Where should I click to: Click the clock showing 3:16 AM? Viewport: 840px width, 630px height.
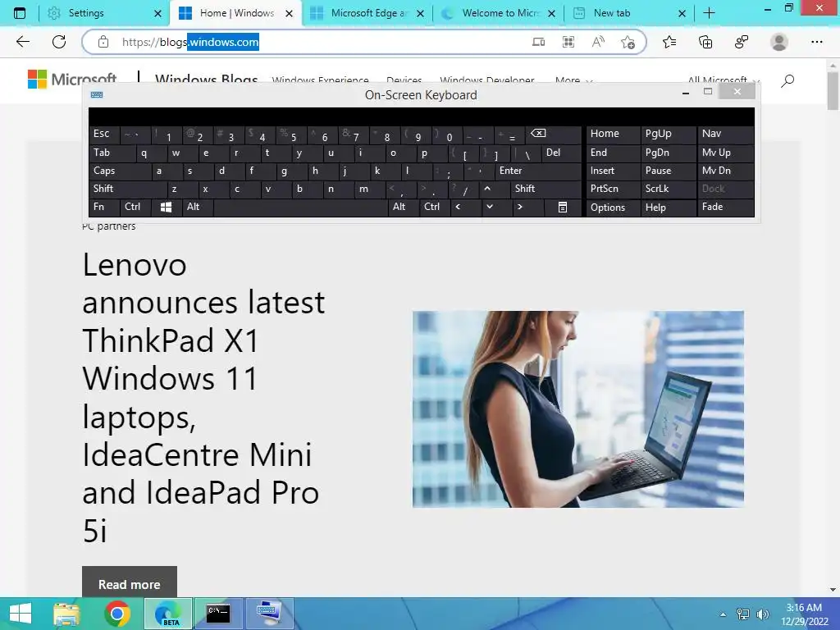click(804, 608)
